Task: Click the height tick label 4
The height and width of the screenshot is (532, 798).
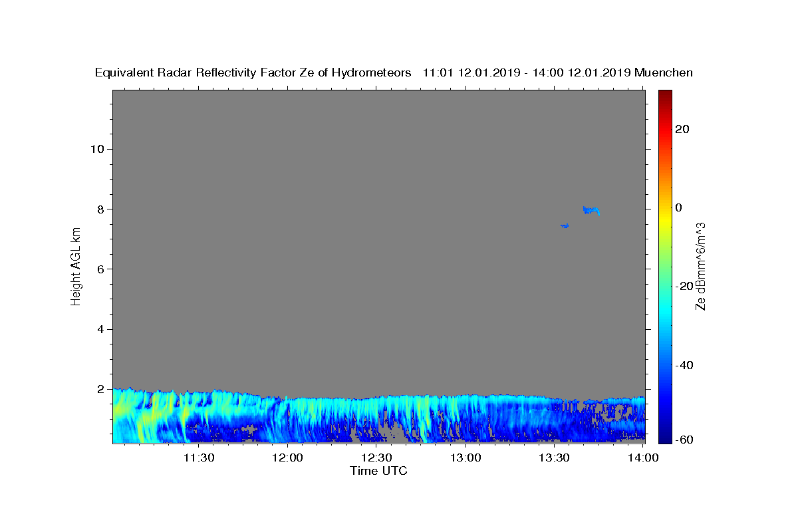Action: pos(101,329)
